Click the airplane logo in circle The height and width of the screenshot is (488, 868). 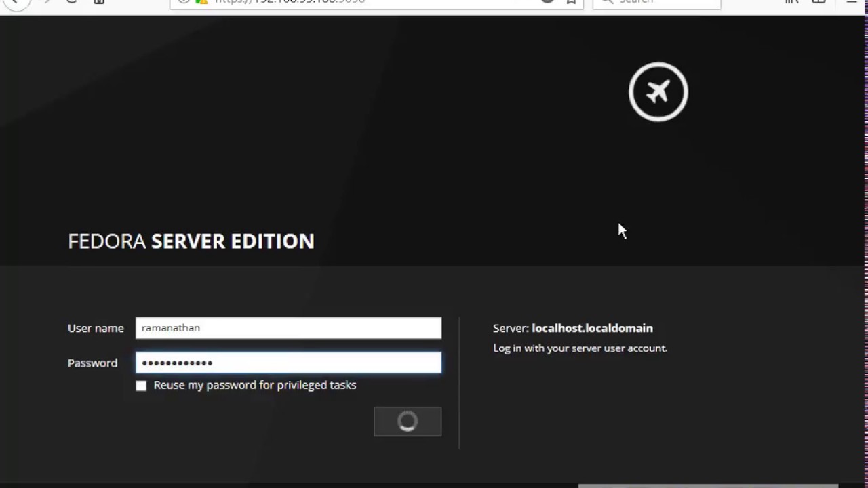coord(658,91)
